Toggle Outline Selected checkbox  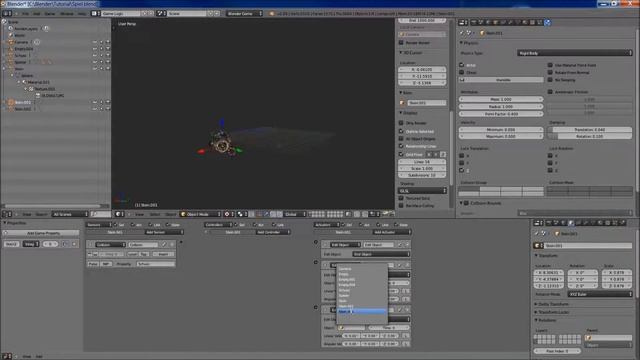[401, 131]
